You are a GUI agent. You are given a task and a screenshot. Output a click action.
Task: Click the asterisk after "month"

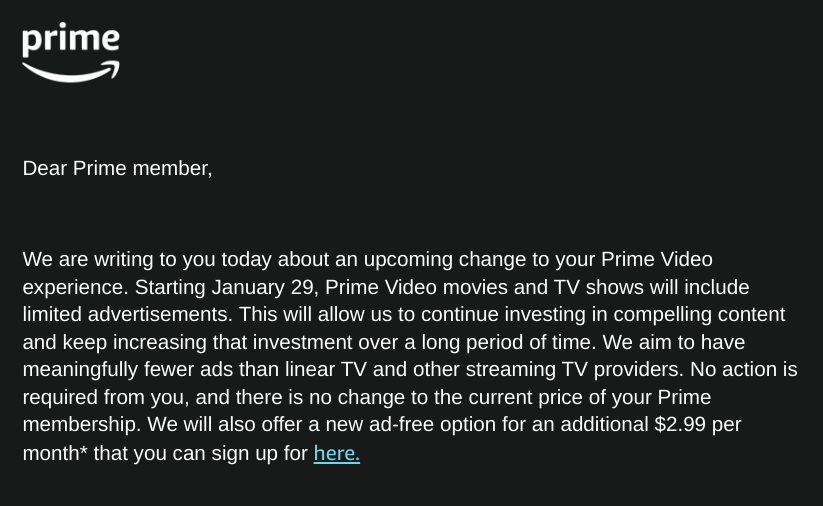(x=83, y=450)
